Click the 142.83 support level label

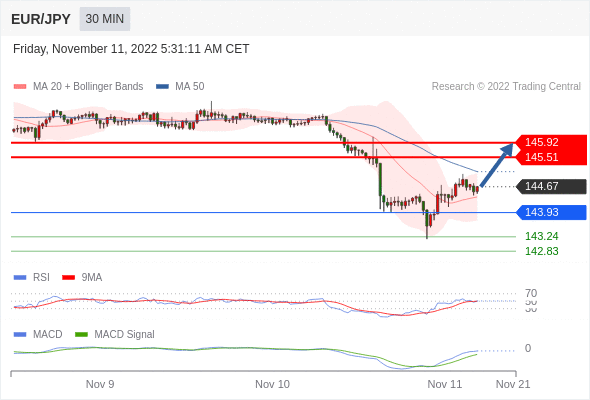[x=541, y=251]
